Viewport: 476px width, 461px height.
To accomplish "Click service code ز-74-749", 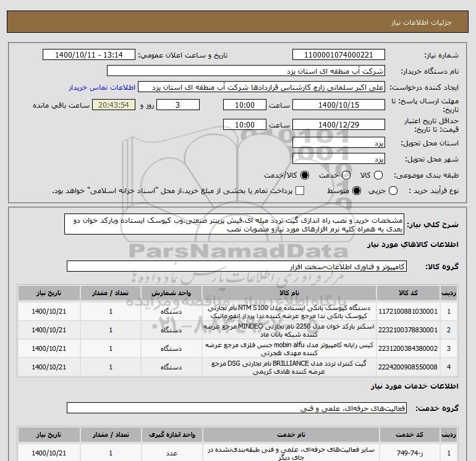I will [x=409, y=453].
